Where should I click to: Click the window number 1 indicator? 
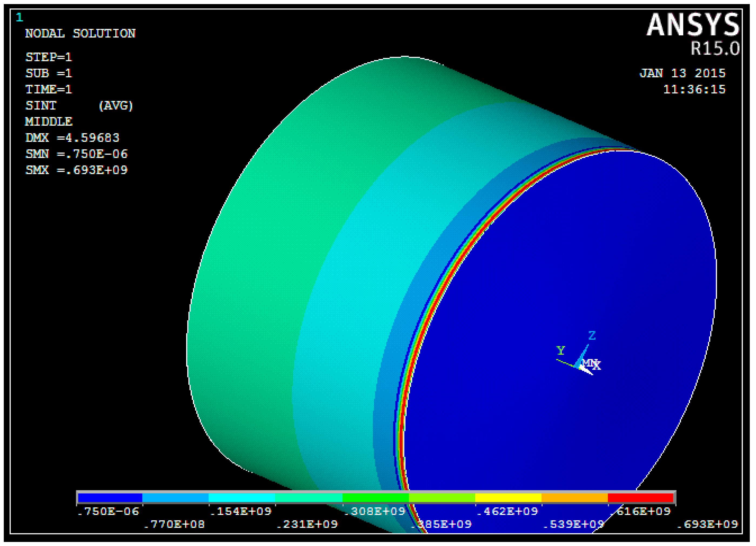coord(19,17)
